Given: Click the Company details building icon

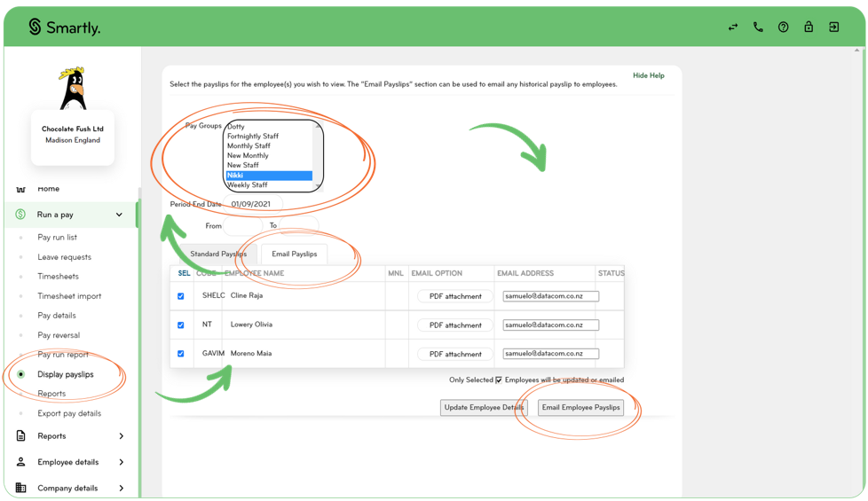Looking at the screenshot, I should coord(21,488).
